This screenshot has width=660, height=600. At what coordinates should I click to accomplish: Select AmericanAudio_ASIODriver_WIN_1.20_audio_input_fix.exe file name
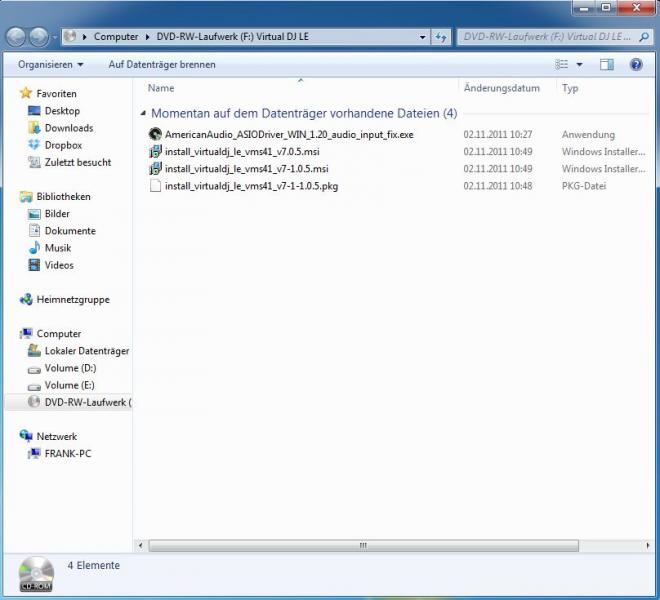pyautogui.click(x=289, y=135)
